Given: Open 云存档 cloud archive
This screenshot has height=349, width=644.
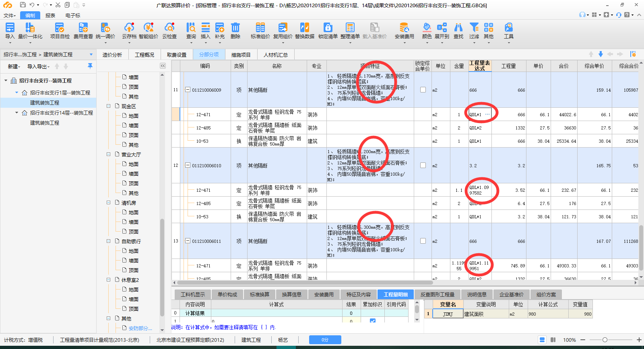Looking at the screenshot, I should point(129,31).
